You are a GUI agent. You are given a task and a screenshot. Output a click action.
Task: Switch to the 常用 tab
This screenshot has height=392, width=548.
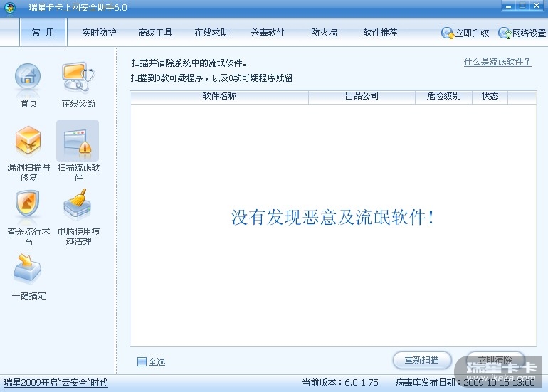pyautogui.click(x=43, y=33)
